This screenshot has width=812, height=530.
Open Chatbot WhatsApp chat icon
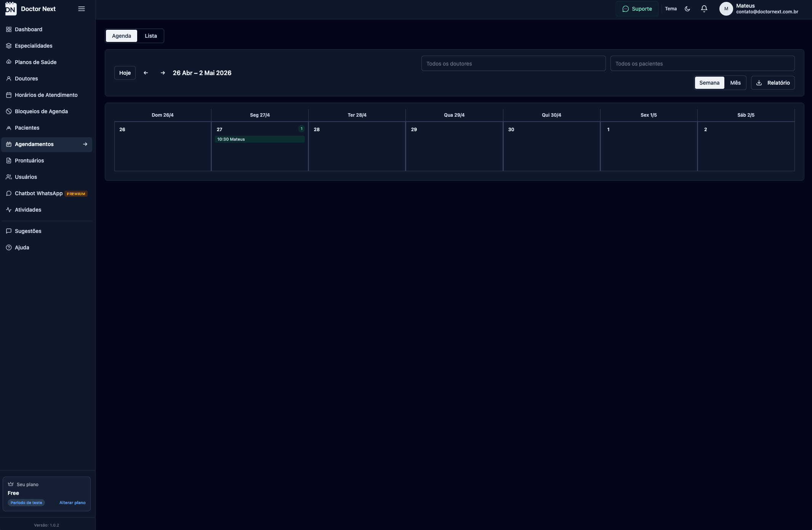[9, 193]
